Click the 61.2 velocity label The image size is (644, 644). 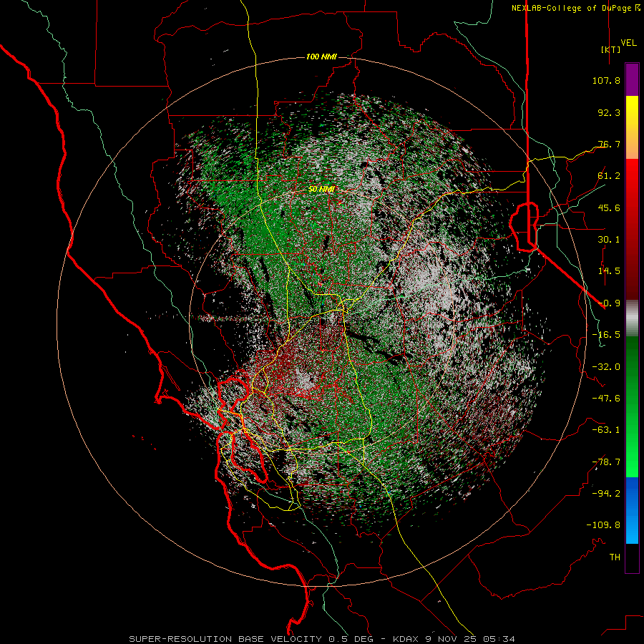pyautogui.click(x=609, y=176)
